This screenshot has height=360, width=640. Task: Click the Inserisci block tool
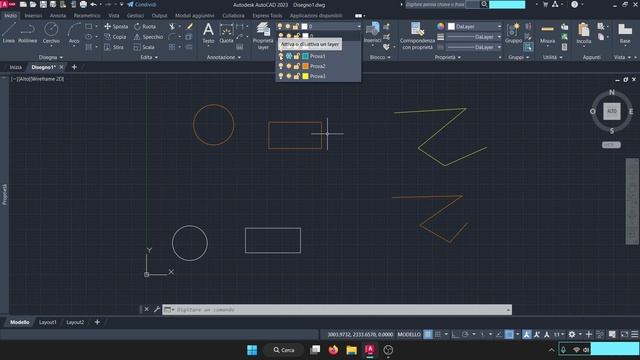[x=372, y=33]
